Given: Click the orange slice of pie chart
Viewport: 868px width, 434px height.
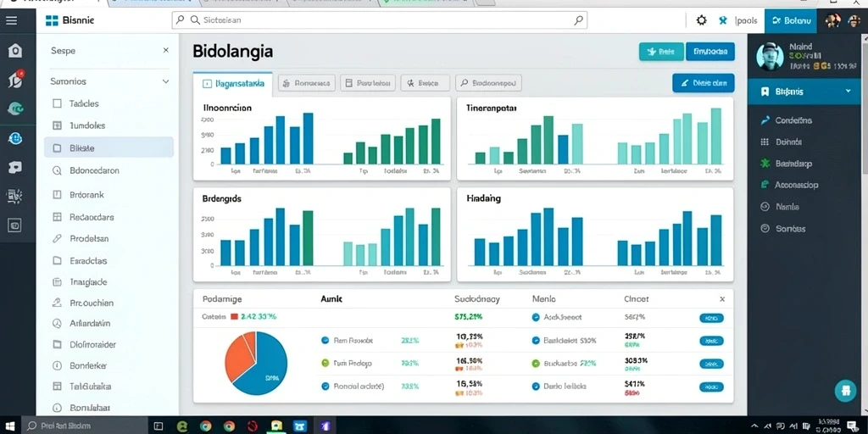Looking at the screenshot, I should pos(238,355).
